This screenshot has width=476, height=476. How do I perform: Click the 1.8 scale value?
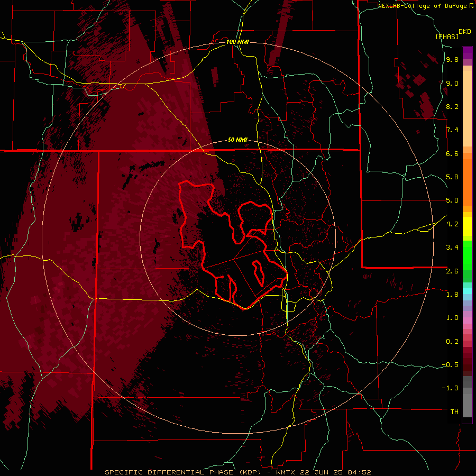point(452,294)
